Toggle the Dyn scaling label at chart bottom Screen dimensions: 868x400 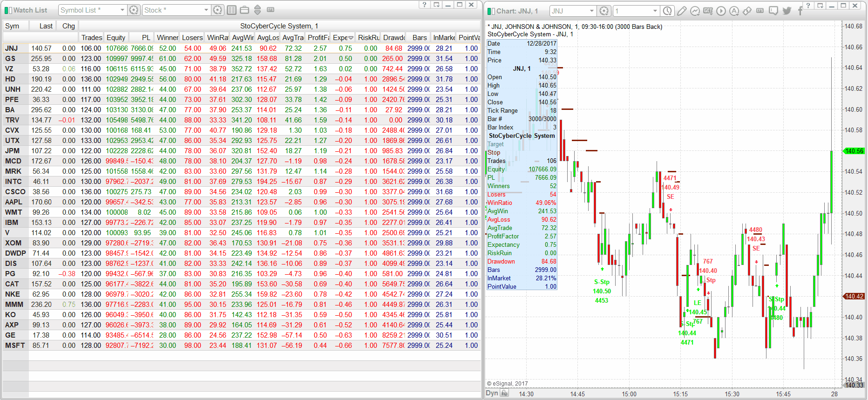click(492, 393)
